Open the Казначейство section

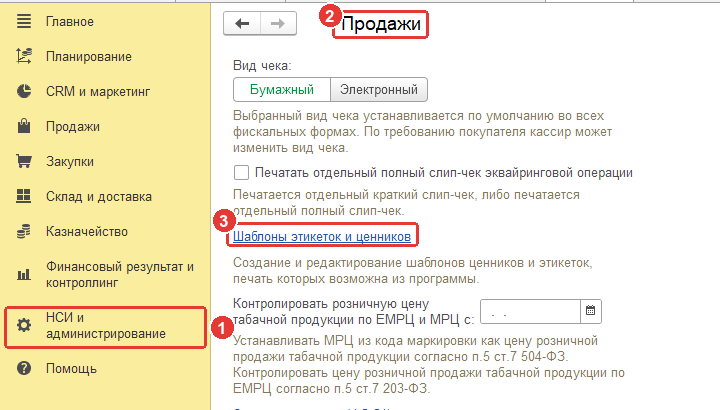click(87, 231)
